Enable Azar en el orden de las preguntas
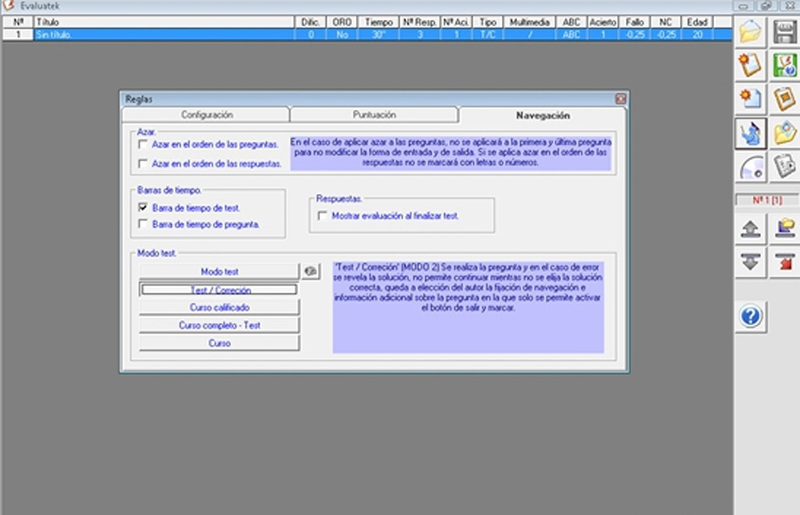800x515 pixels. coord(143,144)
